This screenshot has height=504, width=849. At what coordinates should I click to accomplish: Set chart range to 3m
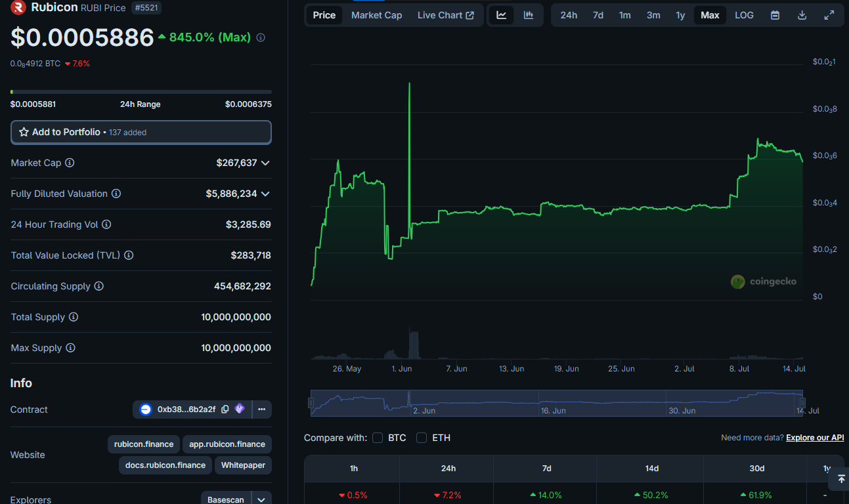tap(653, 15)
